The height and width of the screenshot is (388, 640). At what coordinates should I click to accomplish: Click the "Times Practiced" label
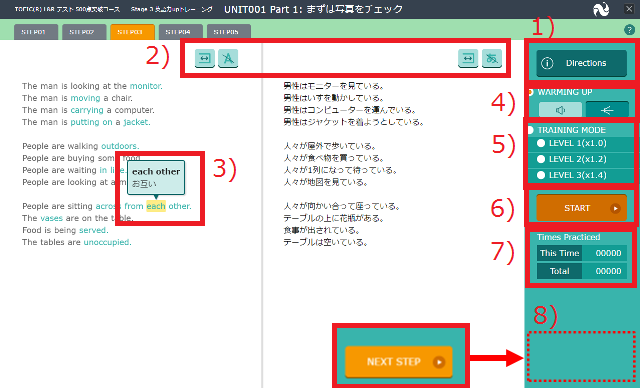pos(568,237)
